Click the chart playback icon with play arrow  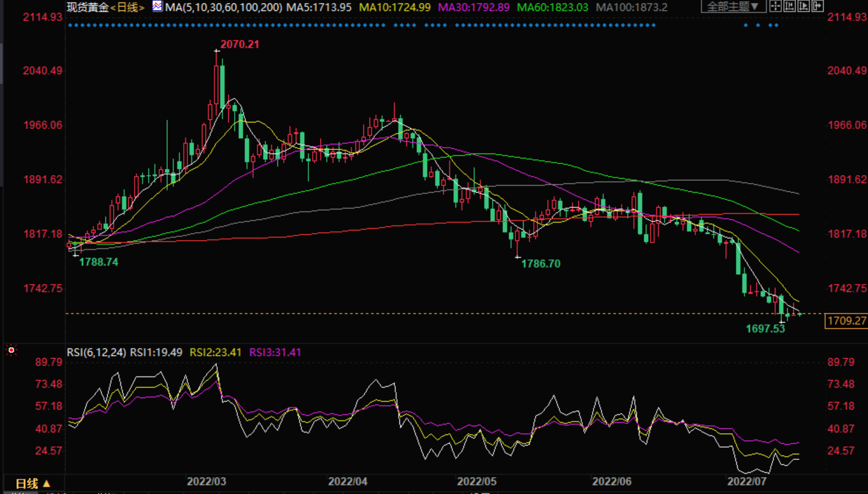804,6
